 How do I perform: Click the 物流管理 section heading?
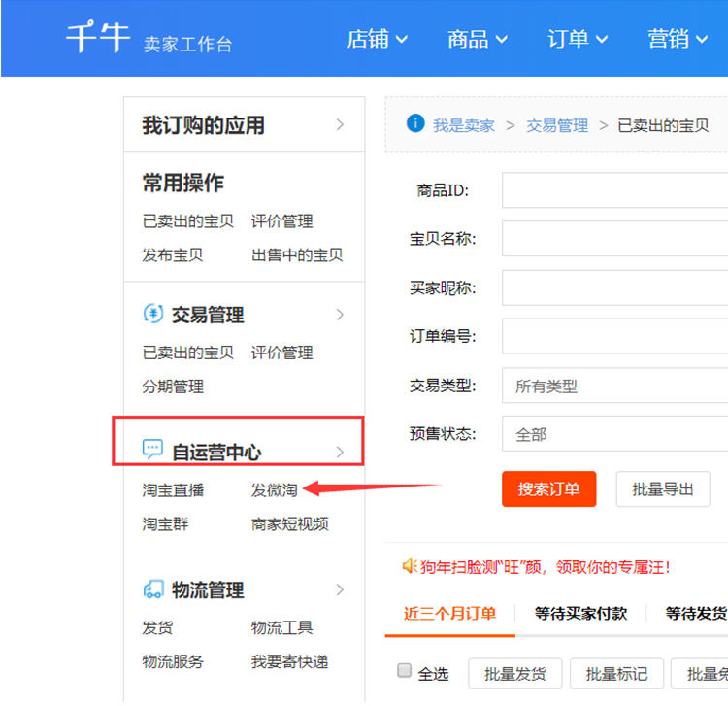(x=208, y=589)
